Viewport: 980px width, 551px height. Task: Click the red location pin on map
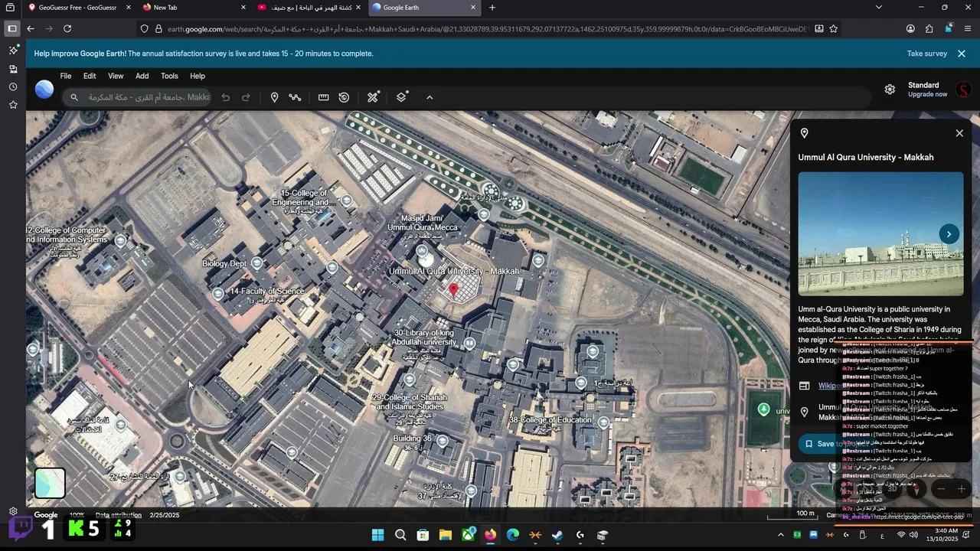[453, 290]
